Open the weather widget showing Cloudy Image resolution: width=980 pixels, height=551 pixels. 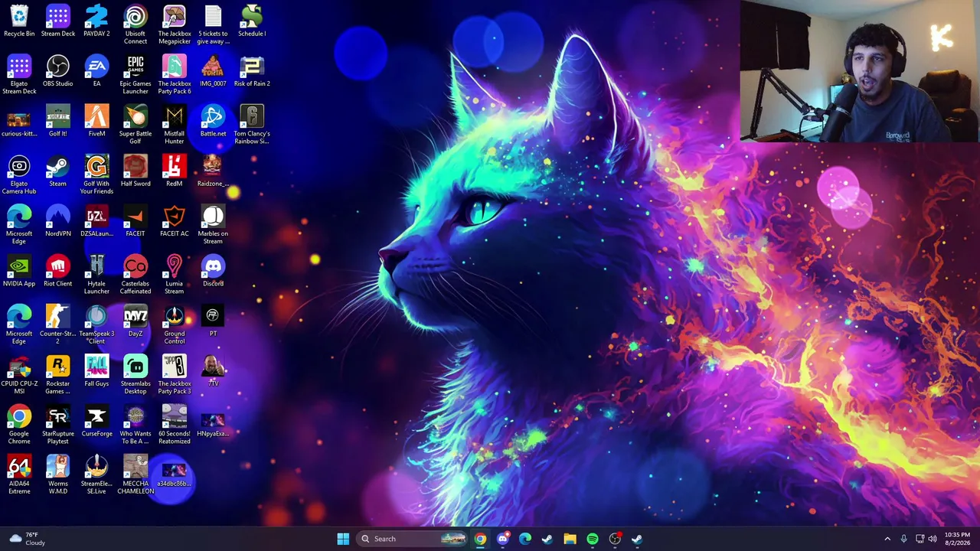point(27,539)
